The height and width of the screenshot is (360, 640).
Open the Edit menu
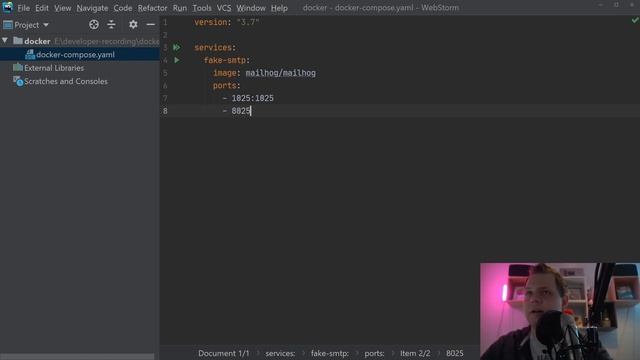(42, 8)
